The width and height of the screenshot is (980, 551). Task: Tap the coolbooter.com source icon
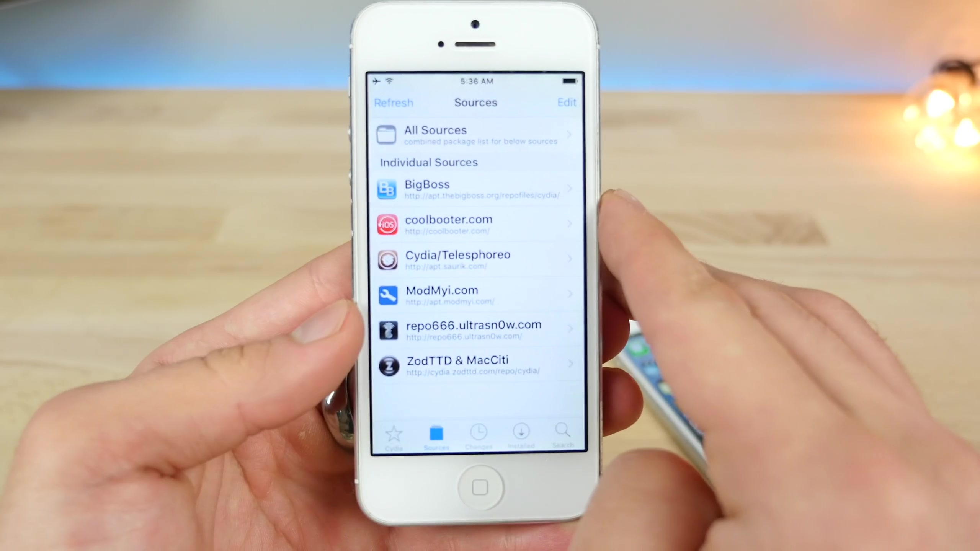point(388,224)
